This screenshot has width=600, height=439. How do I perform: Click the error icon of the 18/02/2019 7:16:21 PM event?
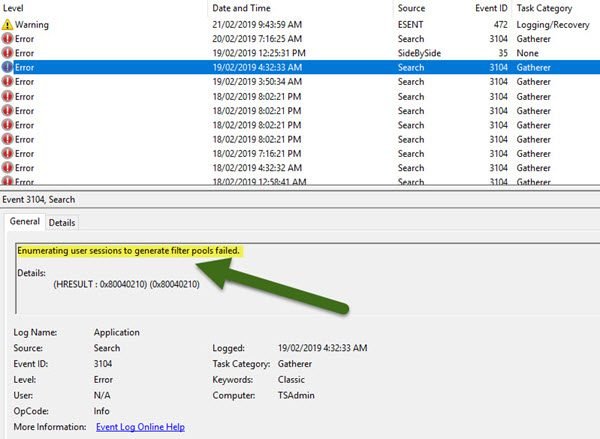point(7,153)
